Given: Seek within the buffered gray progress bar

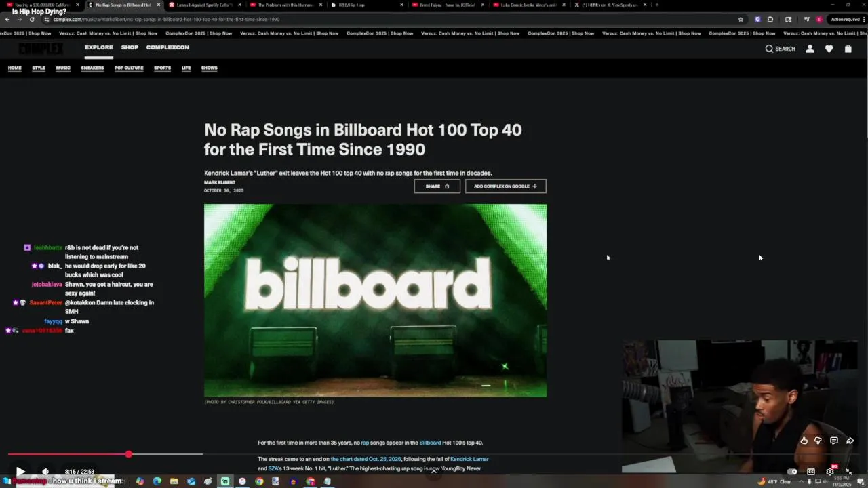Looking at the screenshot, I should coord(167,454).
